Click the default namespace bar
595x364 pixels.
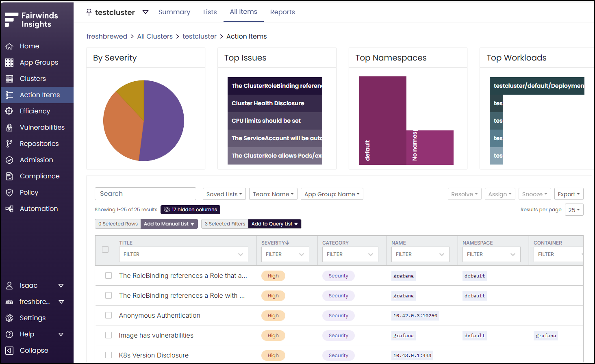pyautogui.click(x=383, y=121)
